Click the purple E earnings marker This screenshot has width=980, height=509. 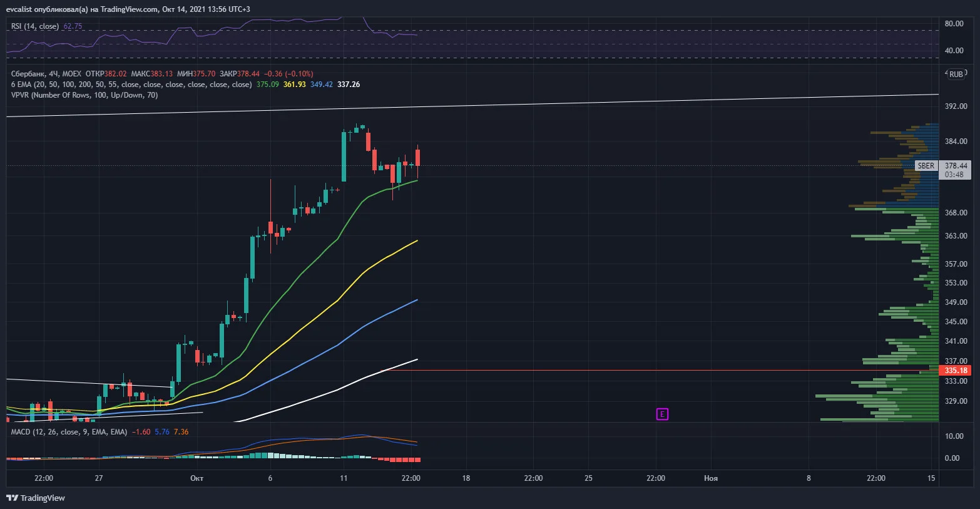tap(662, 414)
